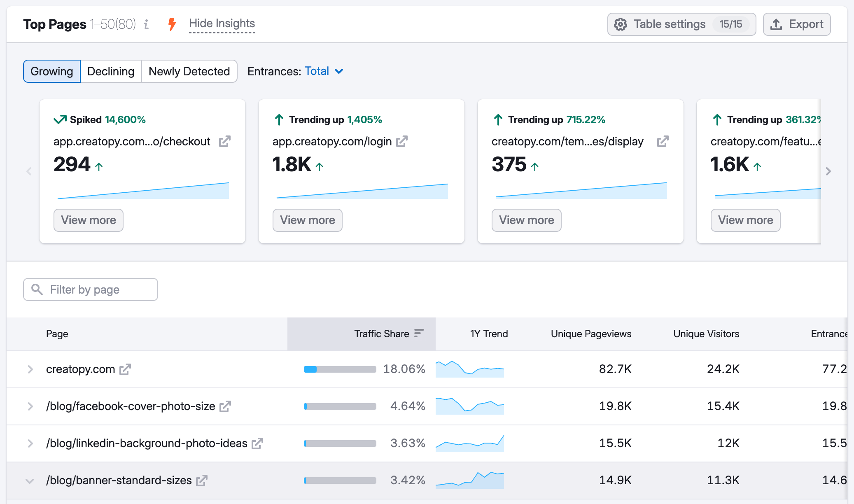Click the 14.9K unique pageviews value
This screenshot has width=854, height=504.
pos(615,480)
